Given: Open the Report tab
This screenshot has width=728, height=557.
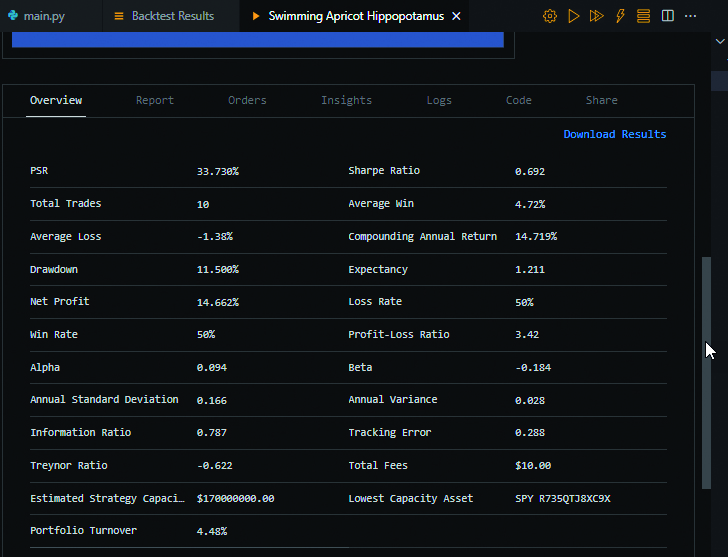Looking at the screenshot, I should pos(155,100).
